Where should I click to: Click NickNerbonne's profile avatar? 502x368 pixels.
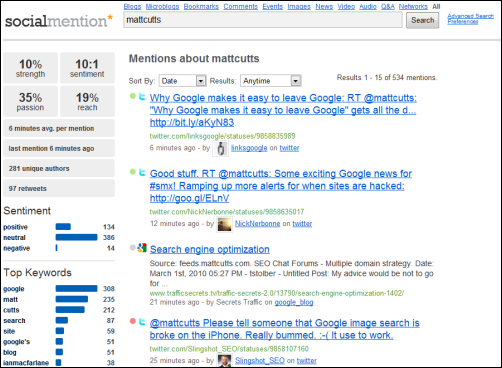[224, 224]
